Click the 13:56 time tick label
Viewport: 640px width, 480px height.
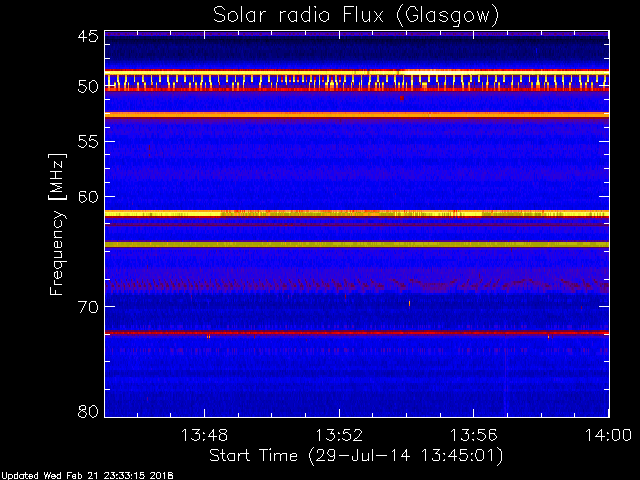474,435
